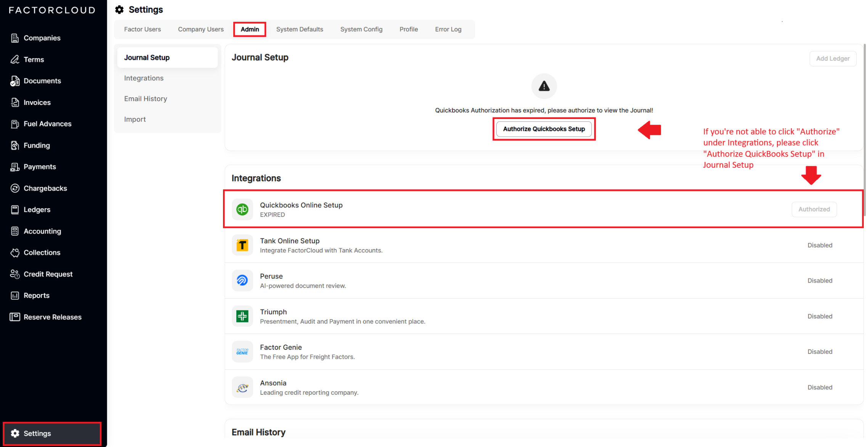This screenshot has height=447, width=868.
Task: Navigate to Terms label in sidebar
Action: point(34,59)
